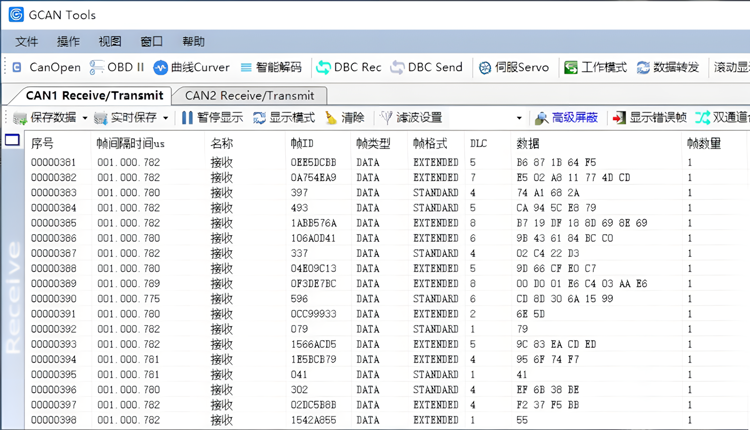Open 伺服Servo tool
750x430 pixels.
513,67
